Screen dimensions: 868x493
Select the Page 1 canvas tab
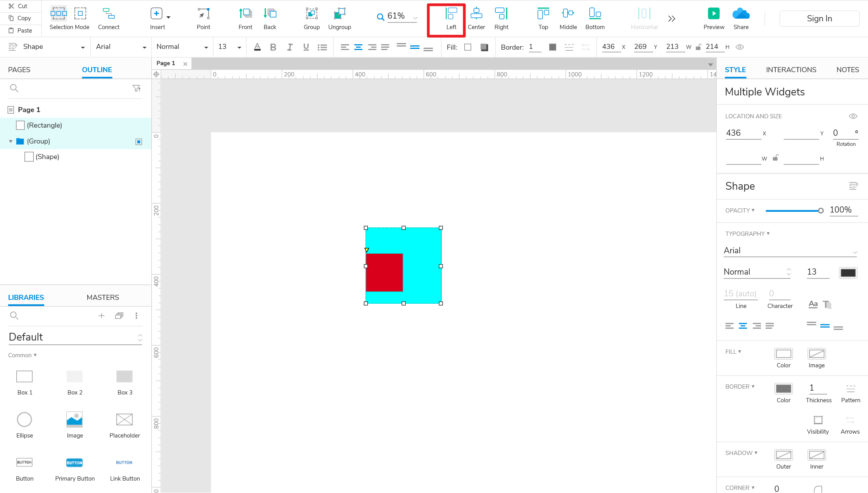click(x=166, y=63)
